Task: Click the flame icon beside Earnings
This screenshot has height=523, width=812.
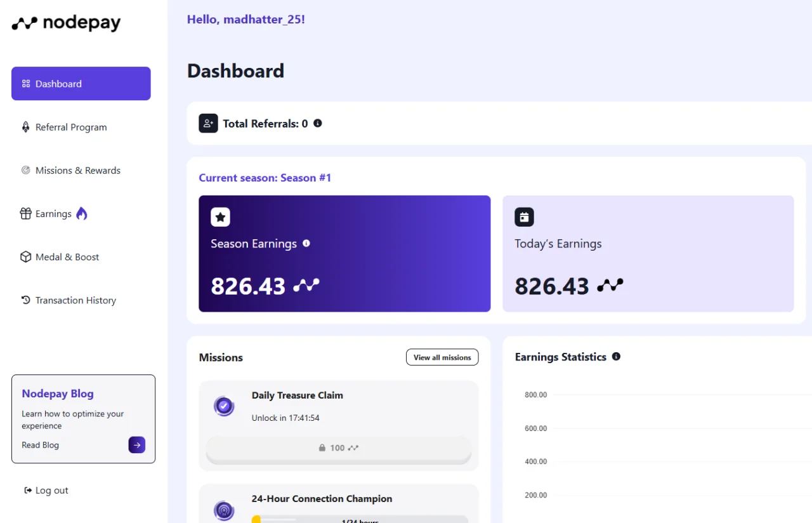Action: tap(81, 214)
